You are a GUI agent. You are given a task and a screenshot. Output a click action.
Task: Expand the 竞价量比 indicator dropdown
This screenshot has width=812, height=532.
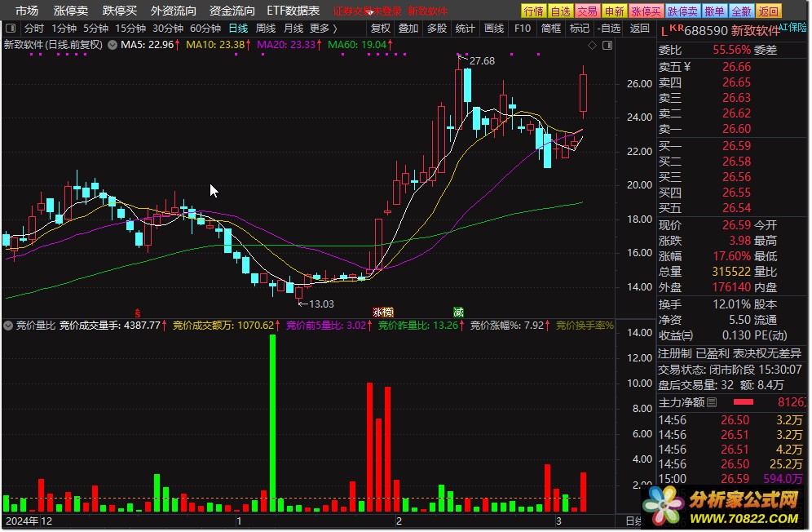[x=8, y=326]
